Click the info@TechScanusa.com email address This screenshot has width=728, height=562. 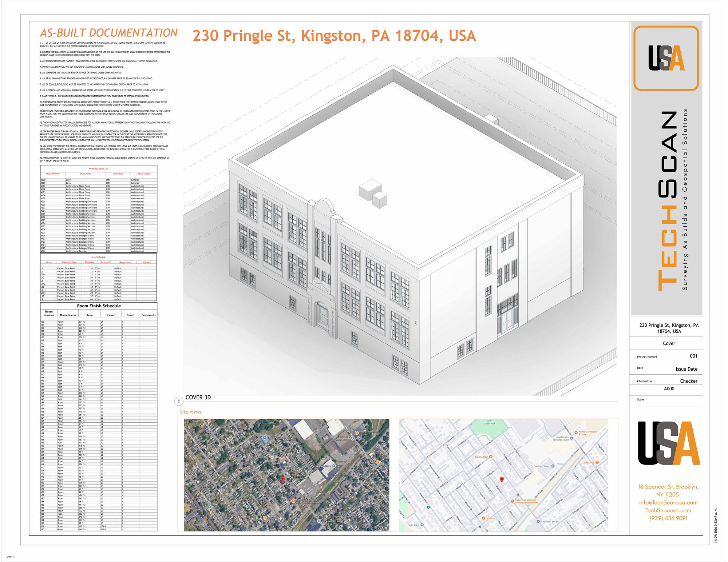pyautogui.click(x=668, y=502)
